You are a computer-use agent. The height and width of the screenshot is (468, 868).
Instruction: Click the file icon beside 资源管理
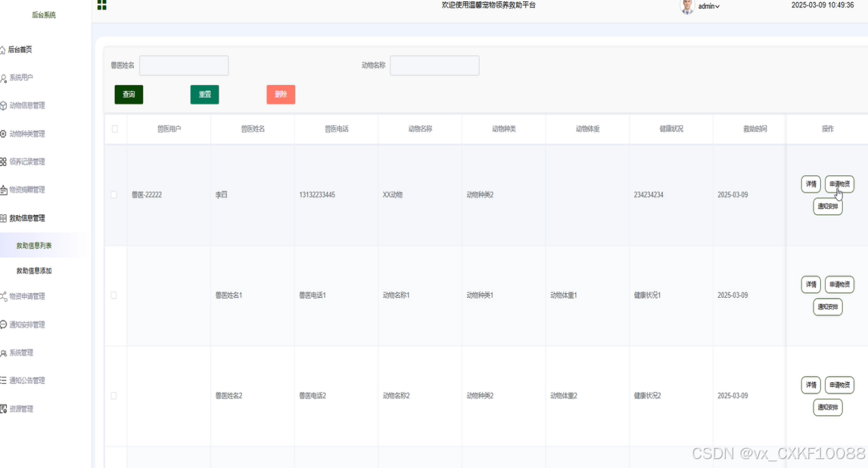[x=3, y=409]
